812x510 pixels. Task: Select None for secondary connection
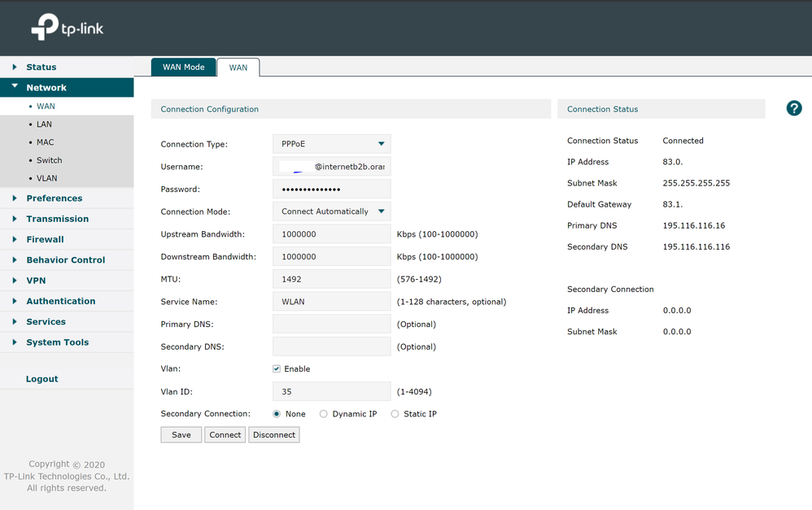tap(277, 414)
